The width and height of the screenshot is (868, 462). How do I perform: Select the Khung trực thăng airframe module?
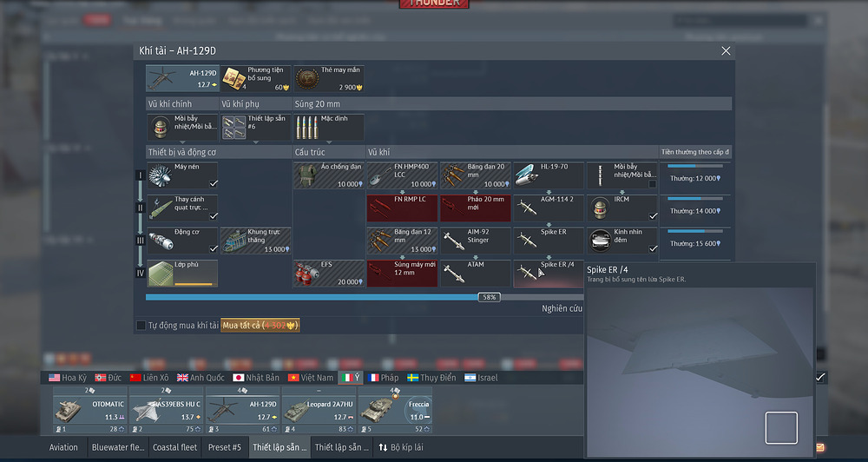click(256, 241)
